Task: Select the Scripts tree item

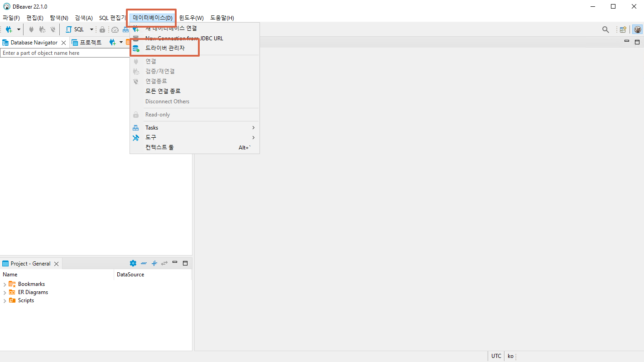Action: pyautogui.click(x=26, y=300)
